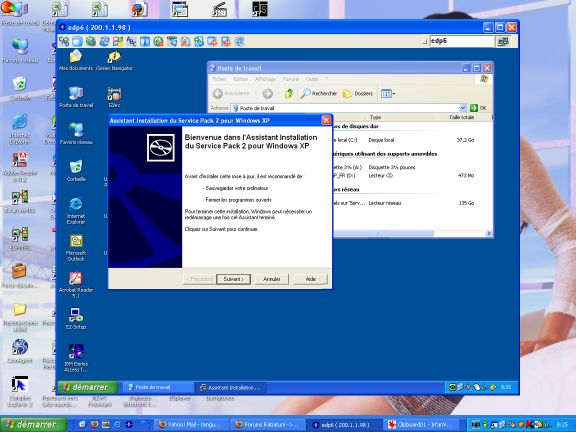Click horizontal scrollbar in Poste de travail window
This screenshot has height=432, width=576.
click(384, 234)
